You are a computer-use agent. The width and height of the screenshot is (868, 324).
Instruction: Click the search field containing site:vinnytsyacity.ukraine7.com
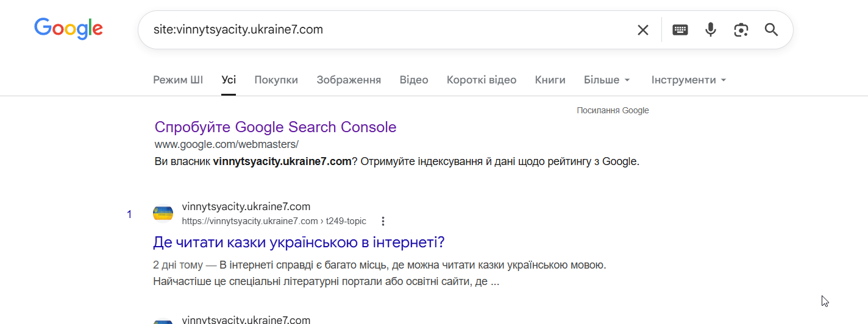click(x=384, y=30)
